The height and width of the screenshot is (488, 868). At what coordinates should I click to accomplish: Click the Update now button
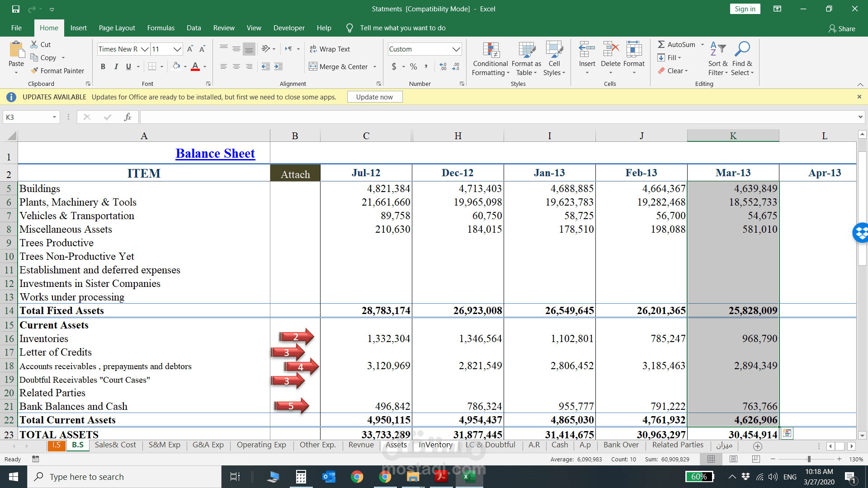pos(374,97)
